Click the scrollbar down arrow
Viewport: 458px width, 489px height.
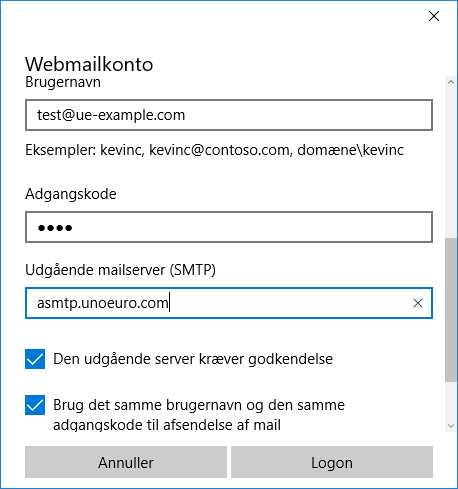click(x=451, y=426)
